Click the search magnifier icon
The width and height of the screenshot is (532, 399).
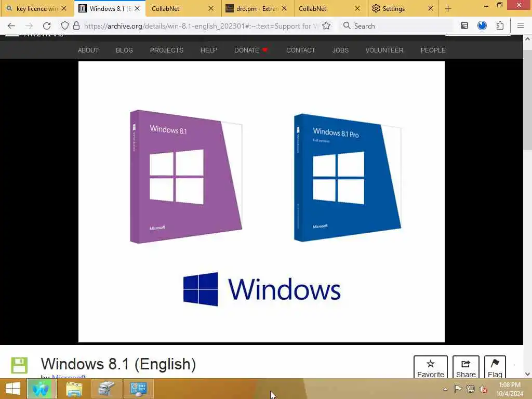click(347, 26)
